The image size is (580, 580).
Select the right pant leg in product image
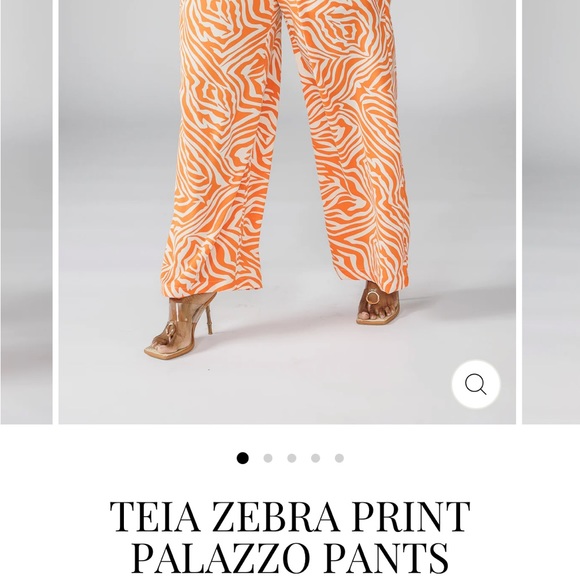point(351,144)
